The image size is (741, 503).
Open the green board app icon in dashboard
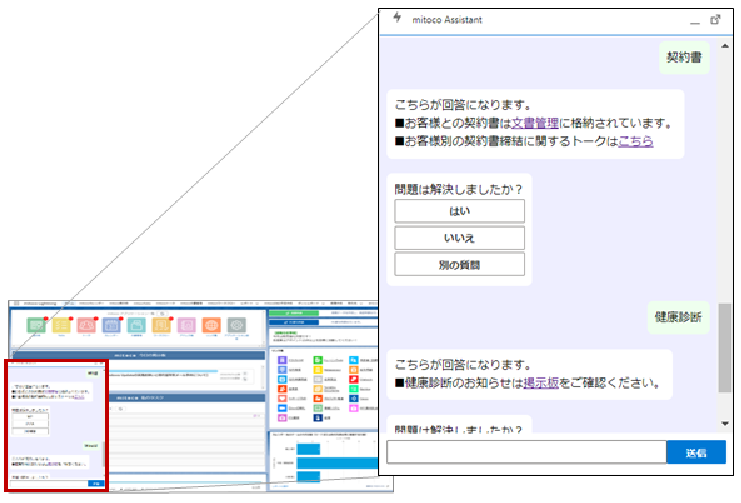[36, 325]
